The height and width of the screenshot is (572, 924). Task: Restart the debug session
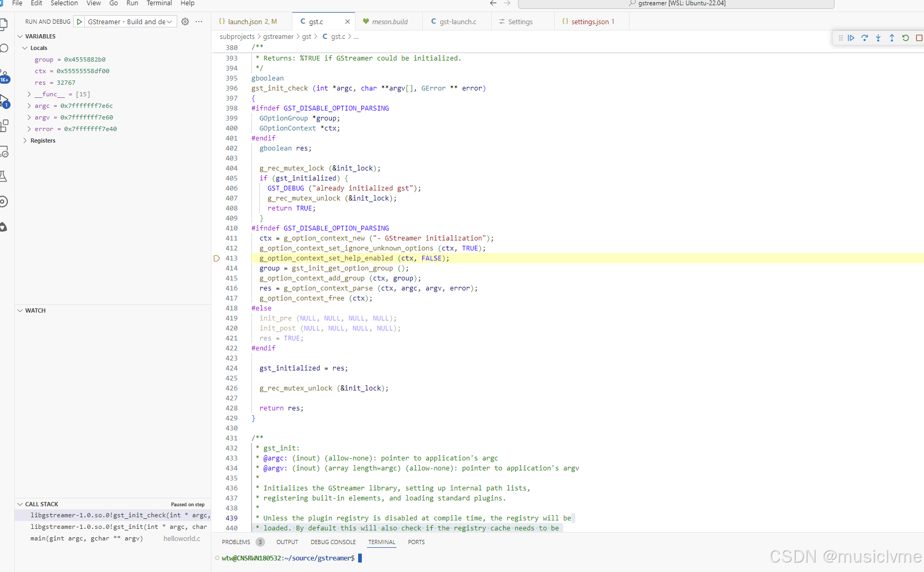click(906, 38)
